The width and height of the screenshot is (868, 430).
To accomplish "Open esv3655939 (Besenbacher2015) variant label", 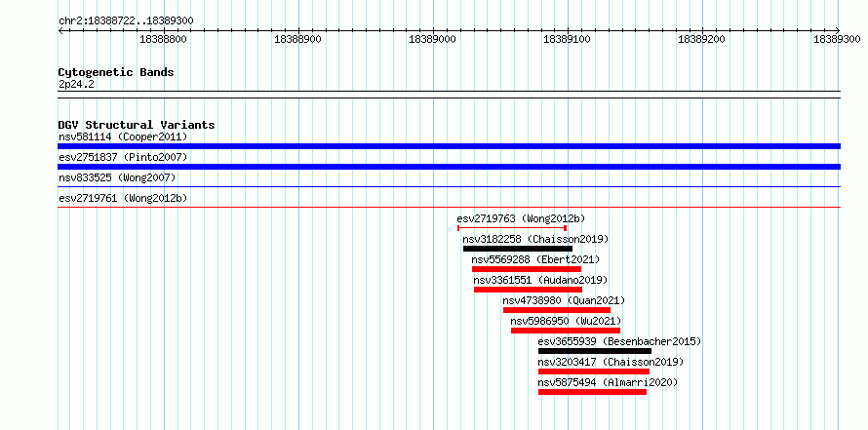I will [x=619, y=341].
